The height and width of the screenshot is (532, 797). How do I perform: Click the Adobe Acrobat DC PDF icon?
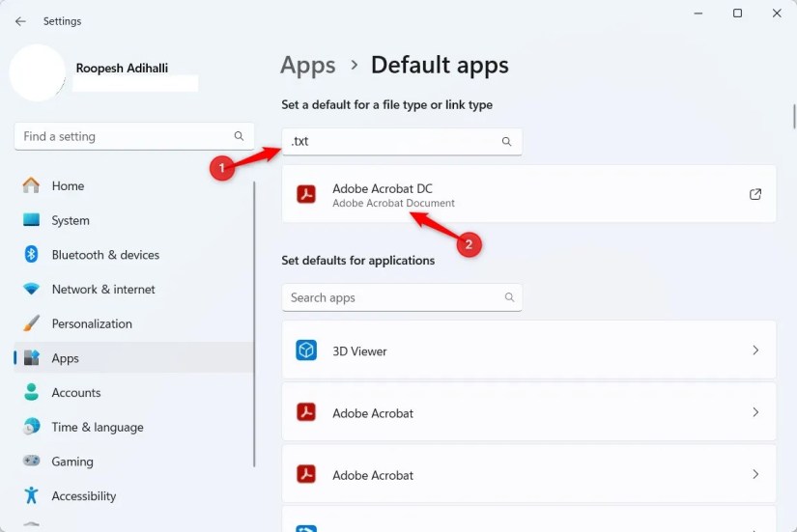(x=306, y=195)
